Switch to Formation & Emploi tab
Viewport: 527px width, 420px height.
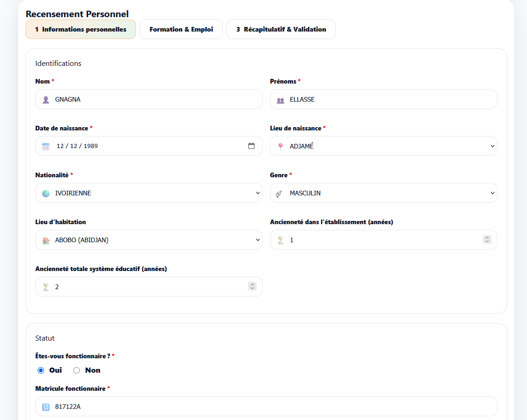[181, 29]
